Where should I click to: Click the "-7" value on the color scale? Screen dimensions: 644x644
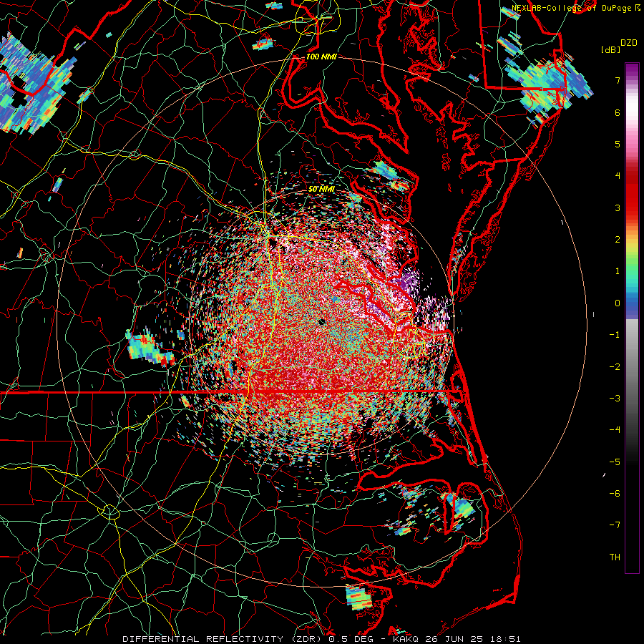[615, 525]
